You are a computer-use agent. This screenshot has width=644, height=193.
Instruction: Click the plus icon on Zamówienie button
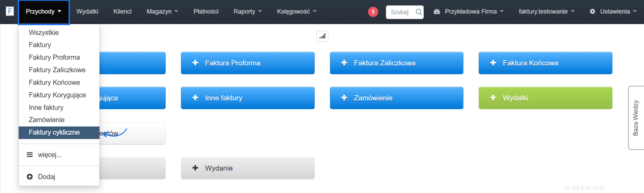pos(344,98)
